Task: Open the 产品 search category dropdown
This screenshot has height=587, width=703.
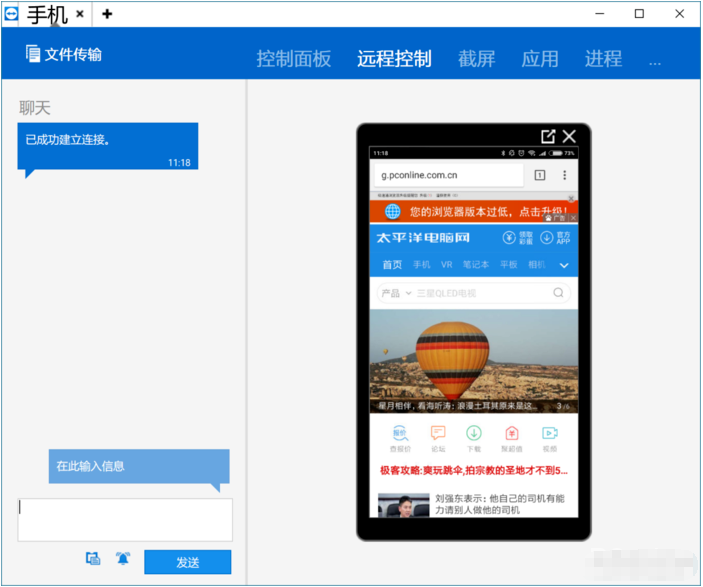Action: coord(396,293)
